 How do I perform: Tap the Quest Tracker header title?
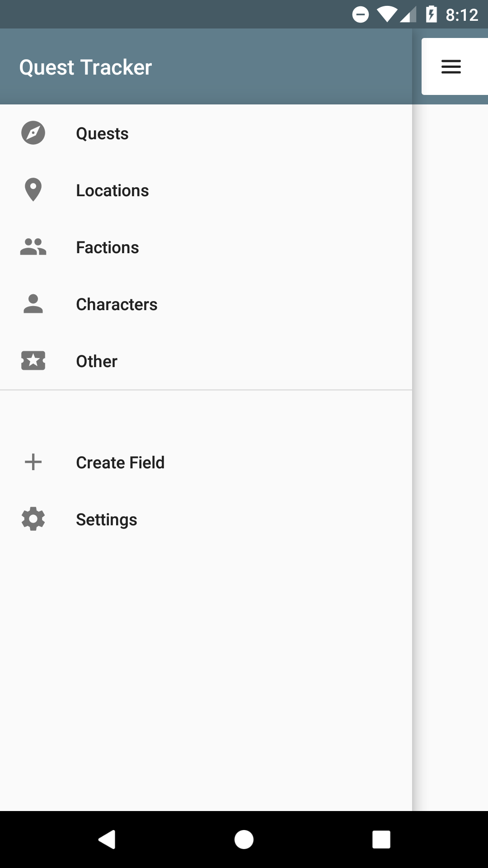pos(85,67)
